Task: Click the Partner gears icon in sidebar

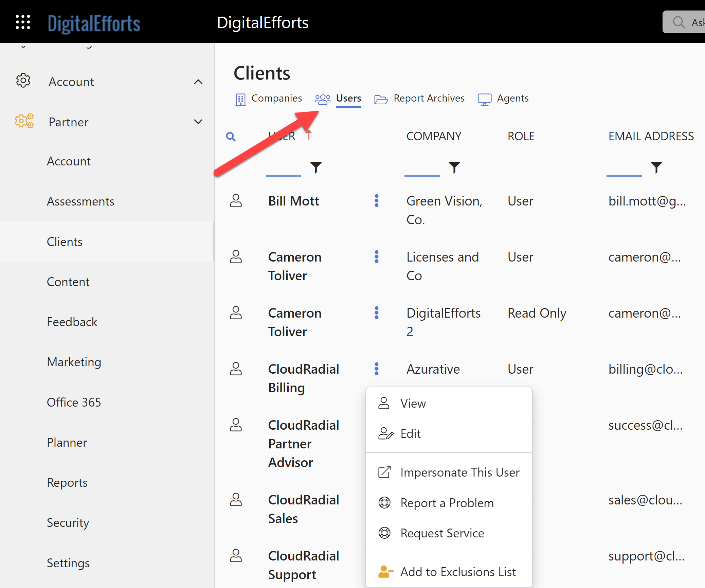Action: click(24, 121)
